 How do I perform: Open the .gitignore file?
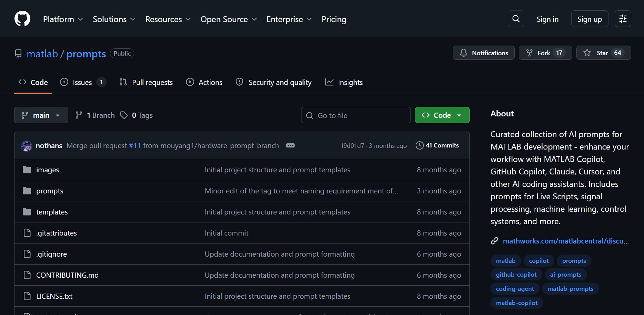(52, 254)
